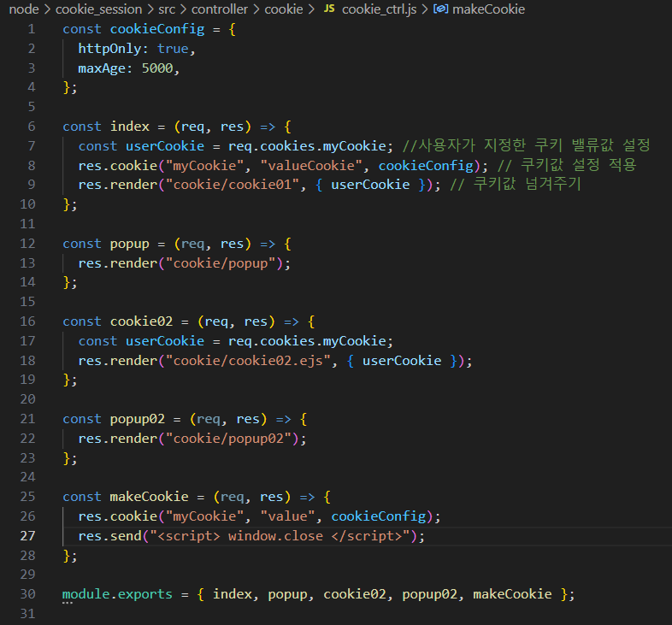Click 'makeCookie' declaration on line 25
Viewport: 672px width, 625px height.
(149, 497)
